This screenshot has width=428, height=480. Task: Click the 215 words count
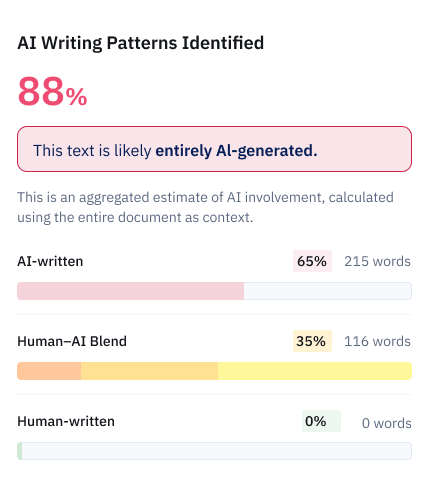377,261
